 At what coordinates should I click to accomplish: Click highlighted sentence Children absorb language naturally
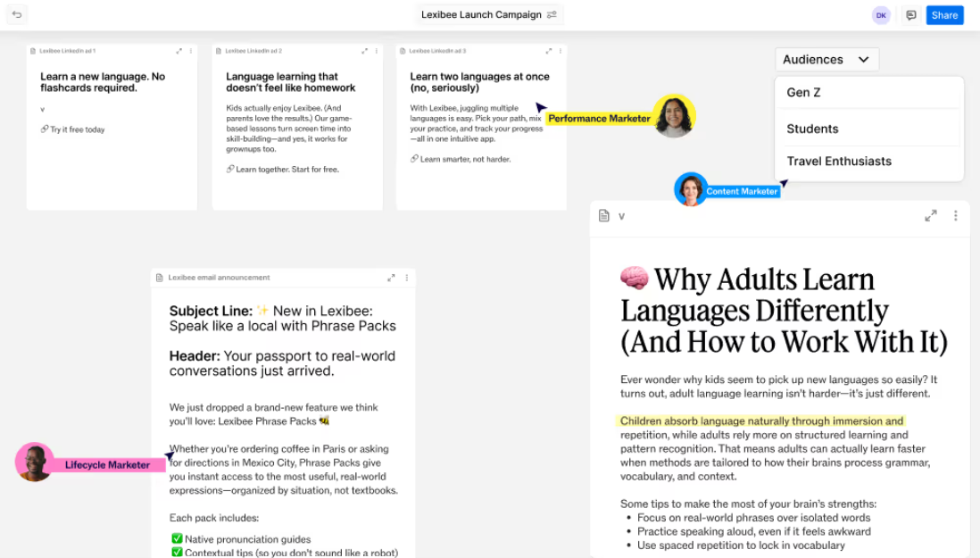761,421
